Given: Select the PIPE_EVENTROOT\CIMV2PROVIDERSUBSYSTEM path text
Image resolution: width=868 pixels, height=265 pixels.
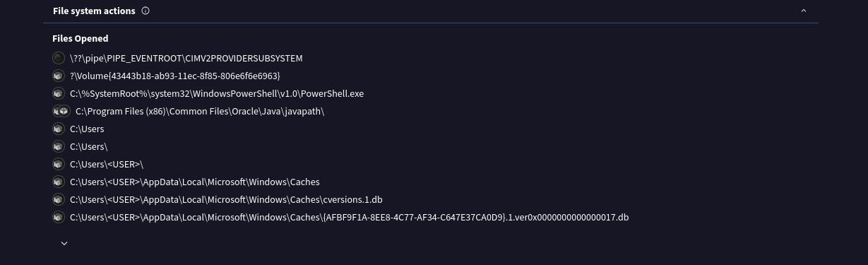Looking at the screenshot, I should [186, 58].
